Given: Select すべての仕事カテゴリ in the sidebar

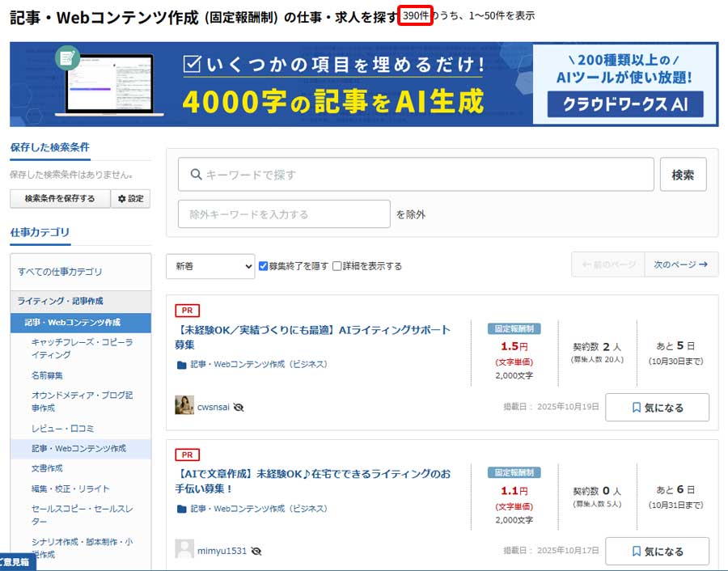Looking at the screenshot, I should [61, 272].
